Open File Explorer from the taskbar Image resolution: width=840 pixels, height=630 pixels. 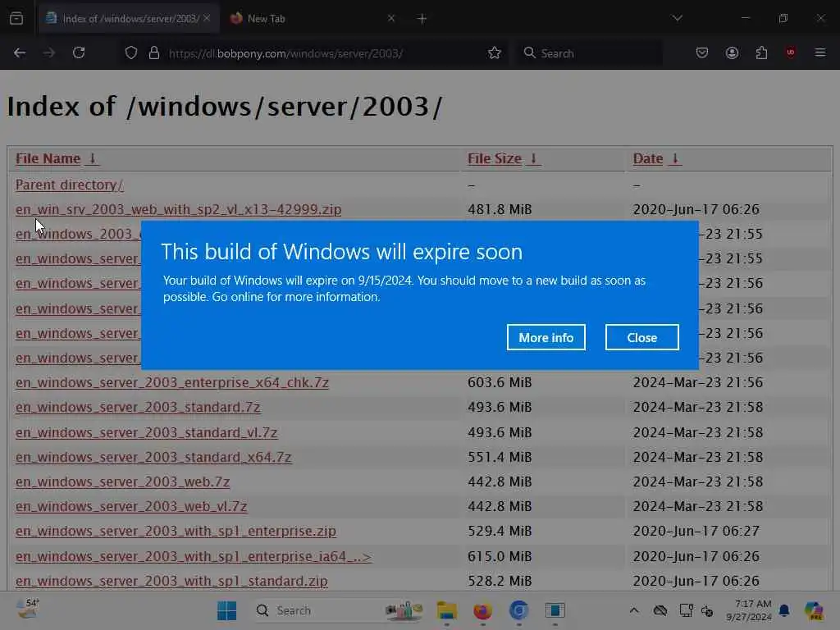coord(447,610)
